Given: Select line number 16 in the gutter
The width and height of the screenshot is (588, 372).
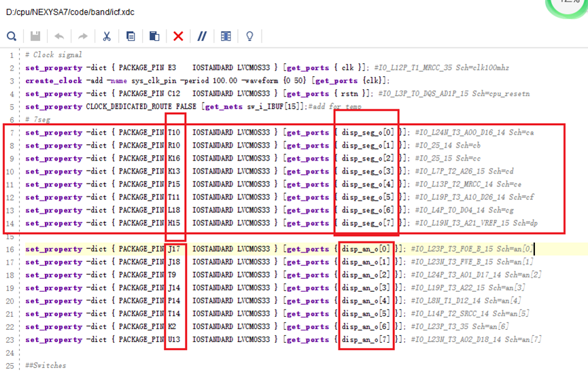Looking at the screenshot, I should click(x=10, y=249).
